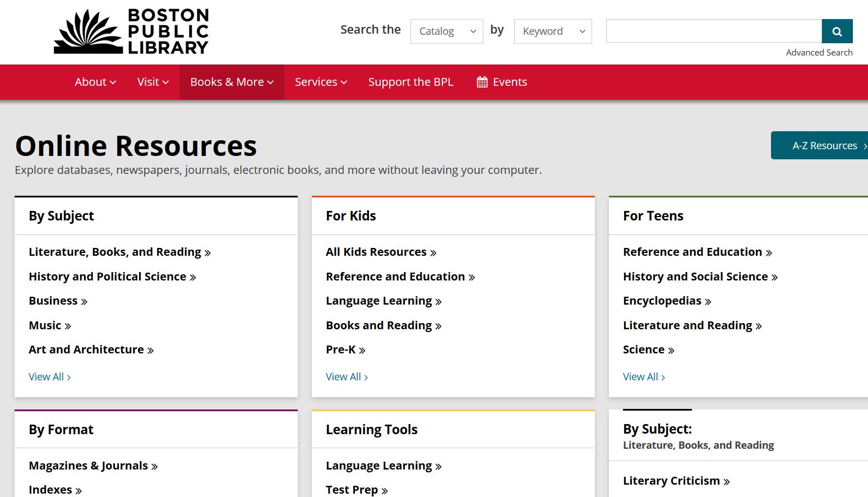This screenshot has width=868, height=497.
Task: Click the Boston Public Library logo
Action: (130, 31)
